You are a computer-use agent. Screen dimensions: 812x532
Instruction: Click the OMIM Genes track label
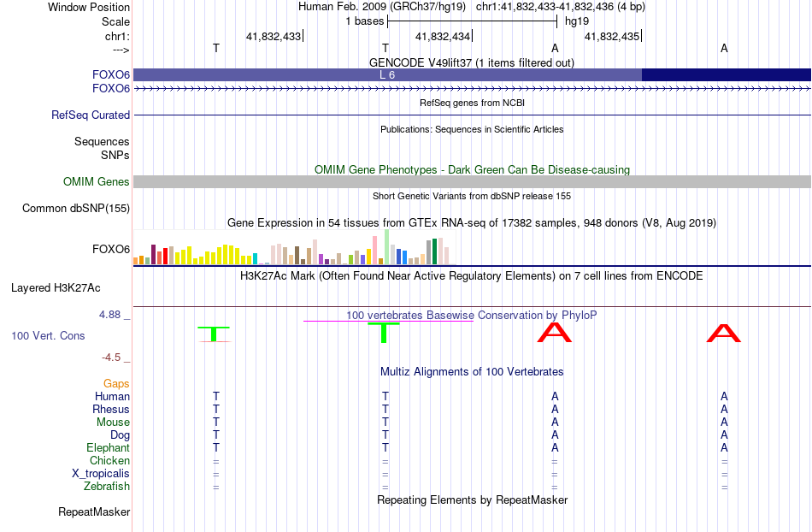96,182
